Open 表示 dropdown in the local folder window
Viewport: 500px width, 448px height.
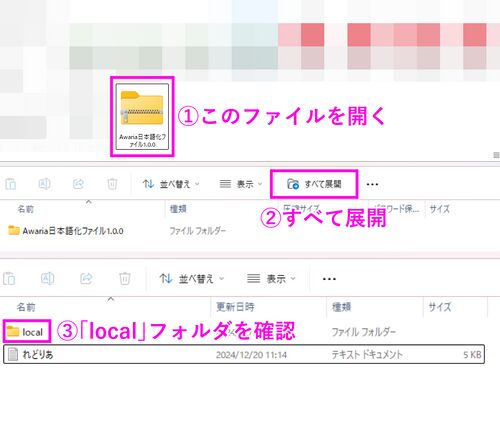pyautogui.click(x=271, y=279)
